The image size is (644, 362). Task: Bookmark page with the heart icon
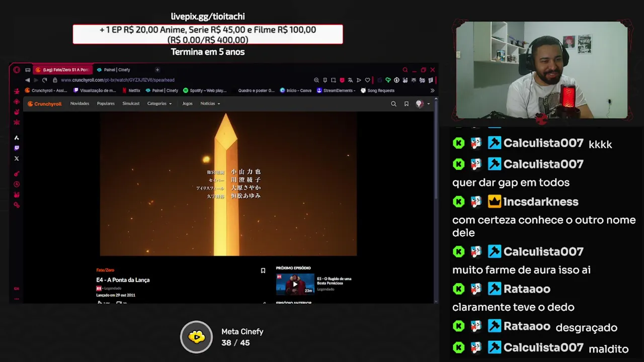coord(367,80)
